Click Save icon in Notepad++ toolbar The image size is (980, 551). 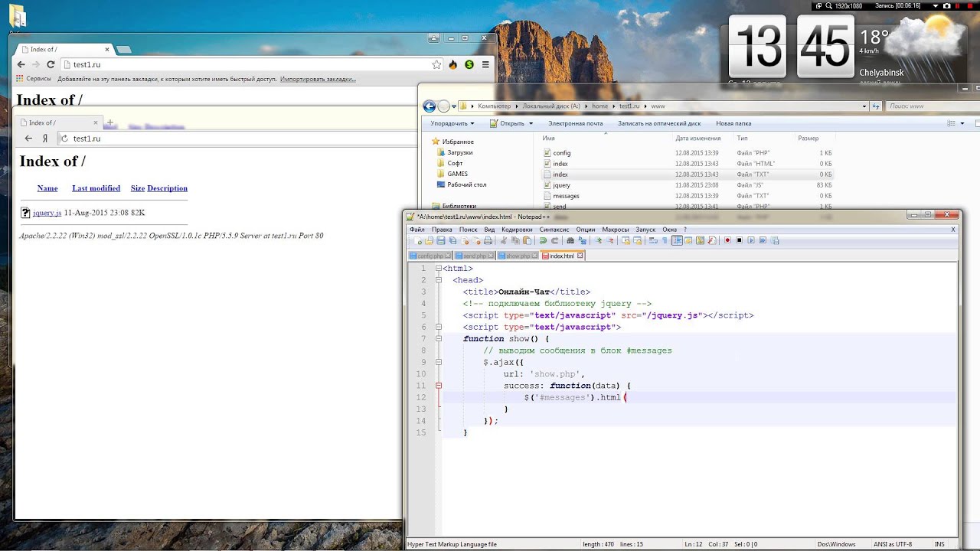[x=441, y=240]
